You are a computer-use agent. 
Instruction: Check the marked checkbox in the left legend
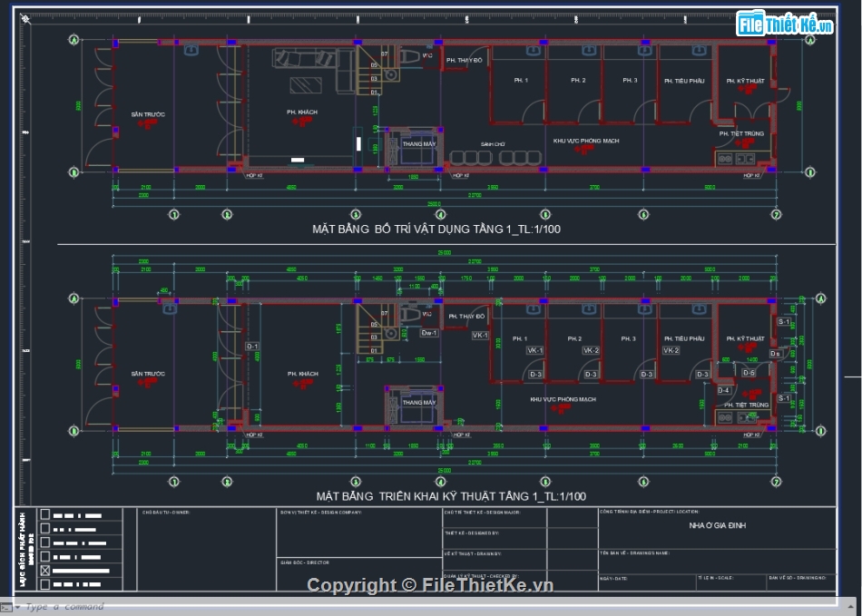coord(44,571)
